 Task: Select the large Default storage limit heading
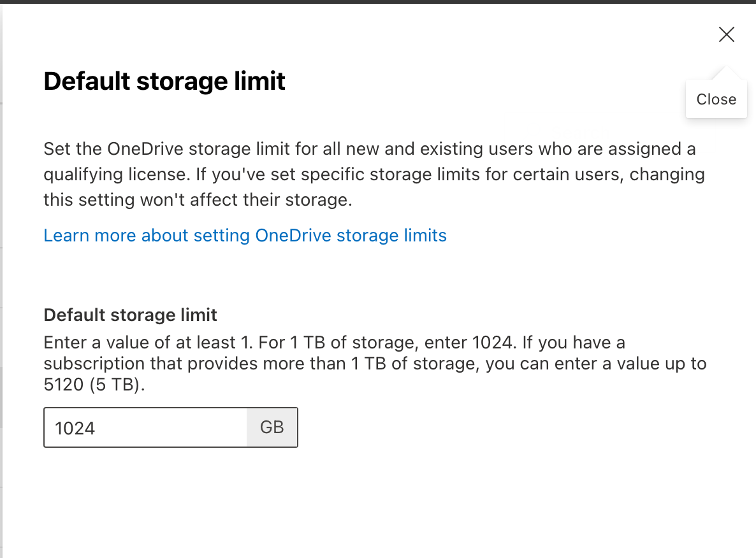point(164,81)
